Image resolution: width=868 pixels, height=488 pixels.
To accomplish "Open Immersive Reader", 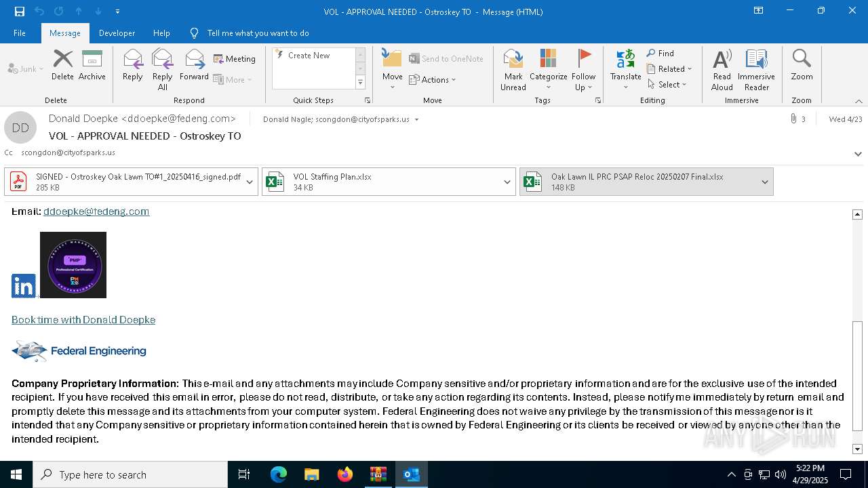I will pos(756,70).
